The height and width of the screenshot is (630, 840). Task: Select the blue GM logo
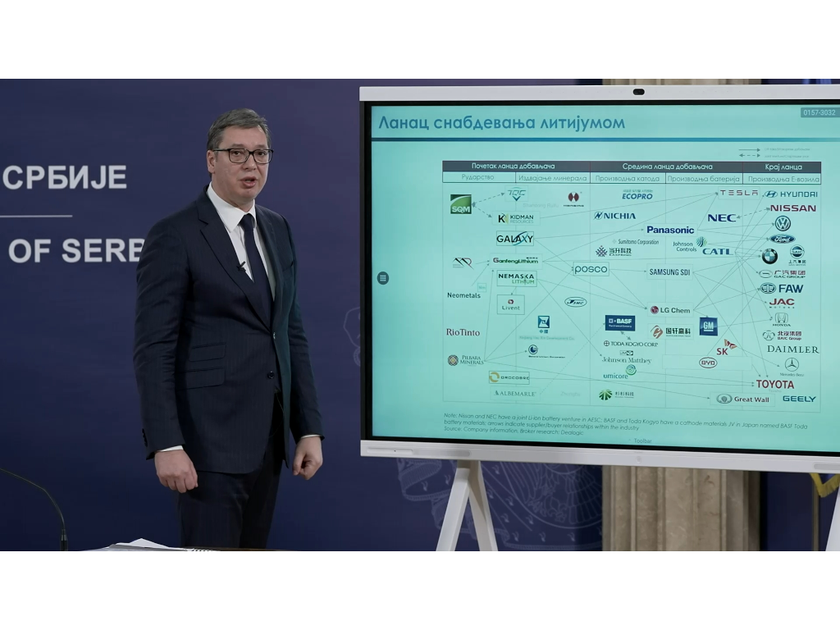pyautogui.click(x=708, y=326)
